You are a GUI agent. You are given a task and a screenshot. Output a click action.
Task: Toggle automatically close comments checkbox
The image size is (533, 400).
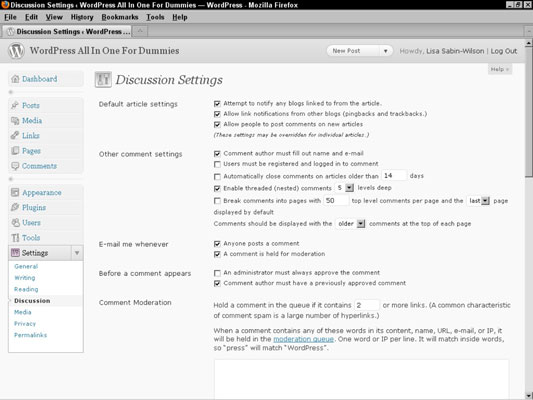(x=217, y=177)
